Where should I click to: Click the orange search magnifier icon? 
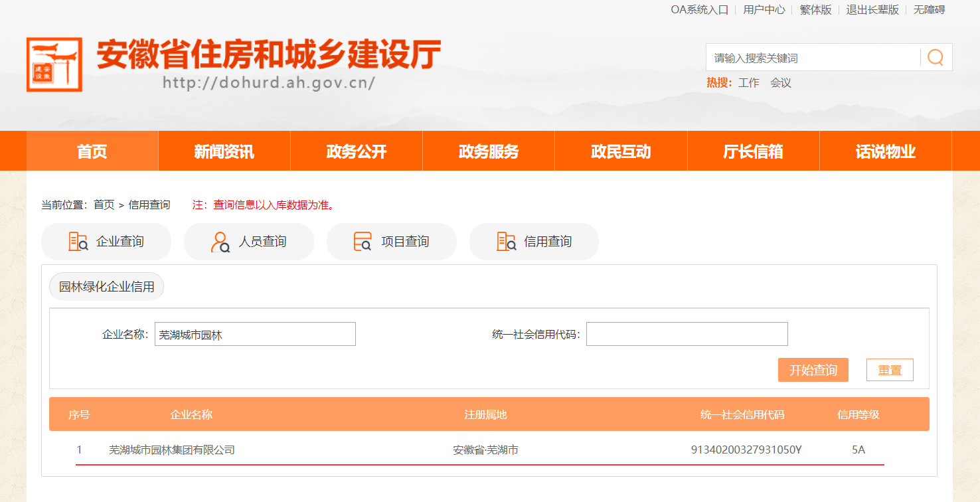click(935, 58)
